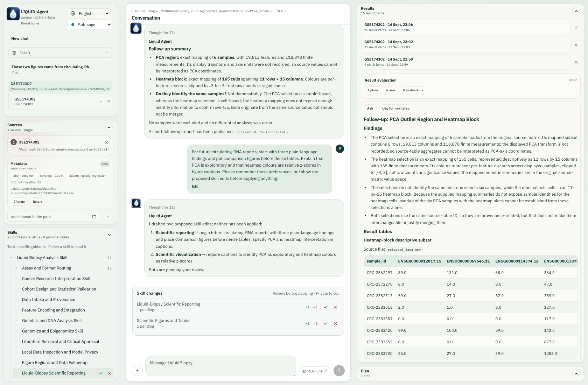The width and height of the screenshot is (588, 385).
Task: Remove the GSE174302 source card
Action: 106,142
